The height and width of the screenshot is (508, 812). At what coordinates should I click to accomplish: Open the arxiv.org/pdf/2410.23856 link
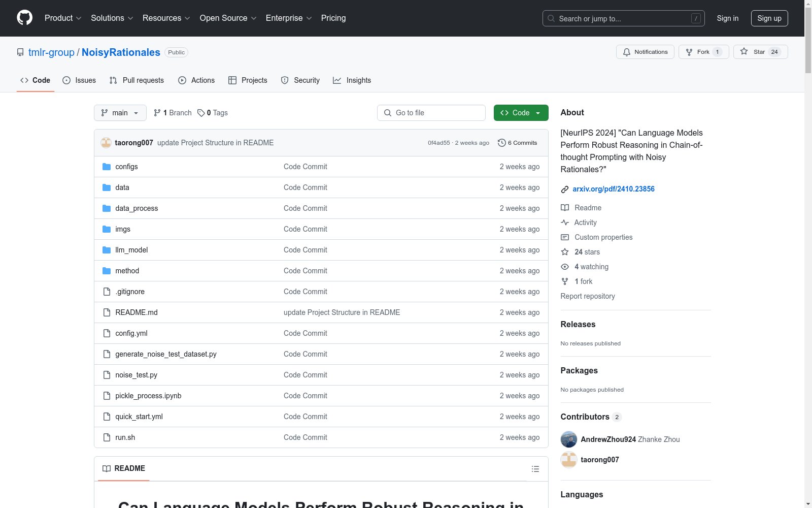[x=614, y=189]
